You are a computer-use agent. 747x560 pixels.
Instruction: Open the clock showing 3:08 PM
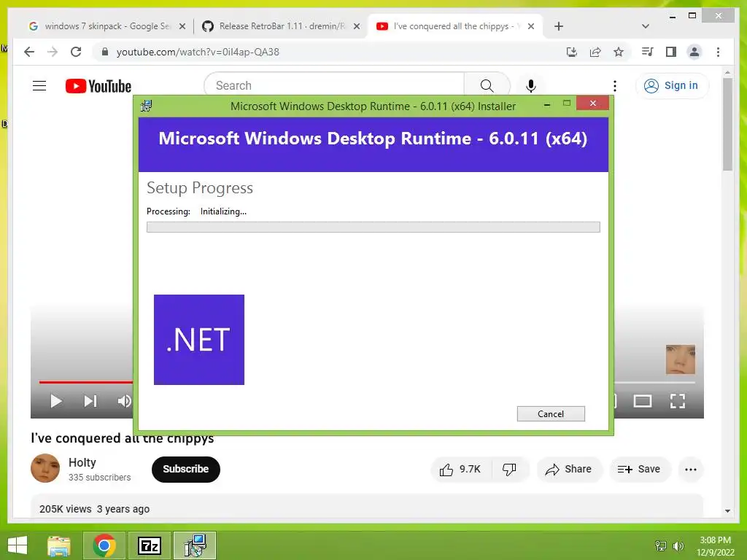pos(715,546)
